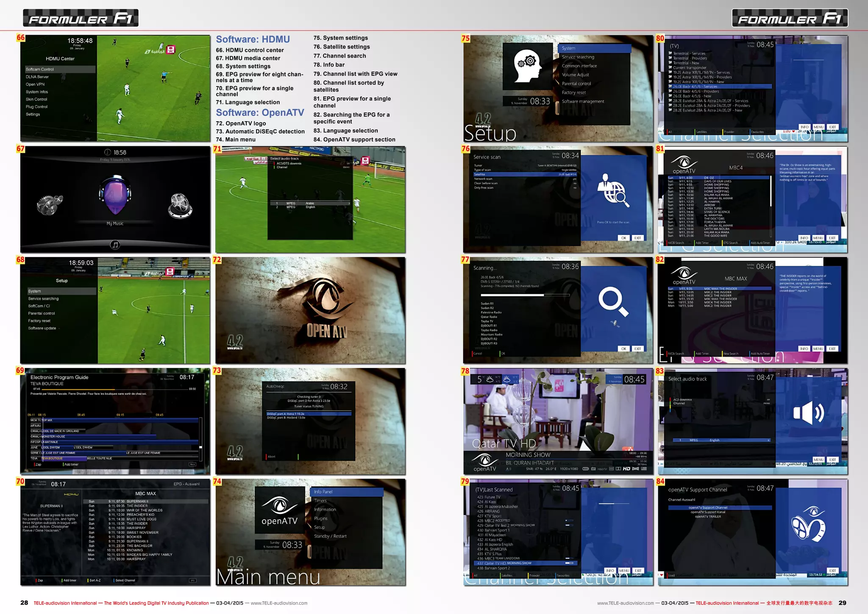Click Abort in the AutoDiseqc dialog
The width and height of the screenshot is (868, 614).
(271, 457)
